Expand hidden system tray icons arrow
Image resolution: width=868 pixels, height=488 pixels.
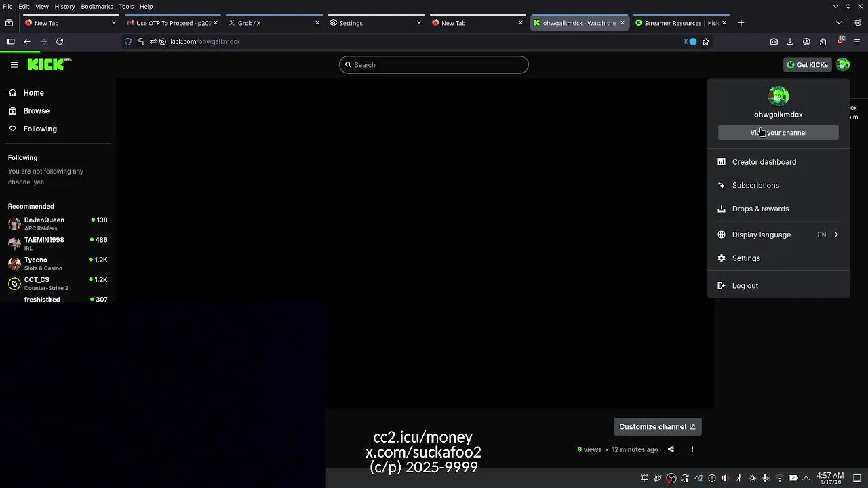(806, 478)
